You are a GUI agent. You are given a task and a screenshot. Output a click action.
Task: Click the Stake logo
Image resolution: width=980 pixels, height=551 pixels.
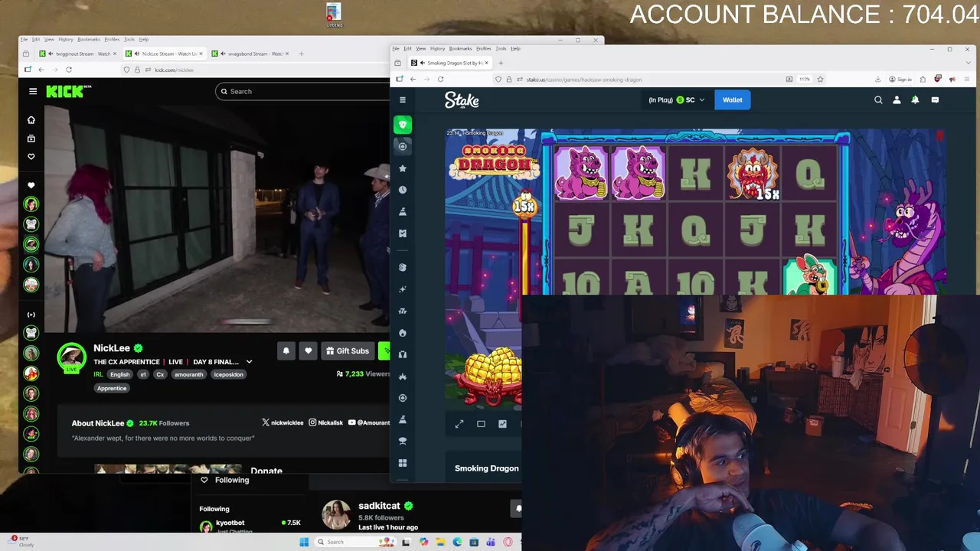point(462,100)
